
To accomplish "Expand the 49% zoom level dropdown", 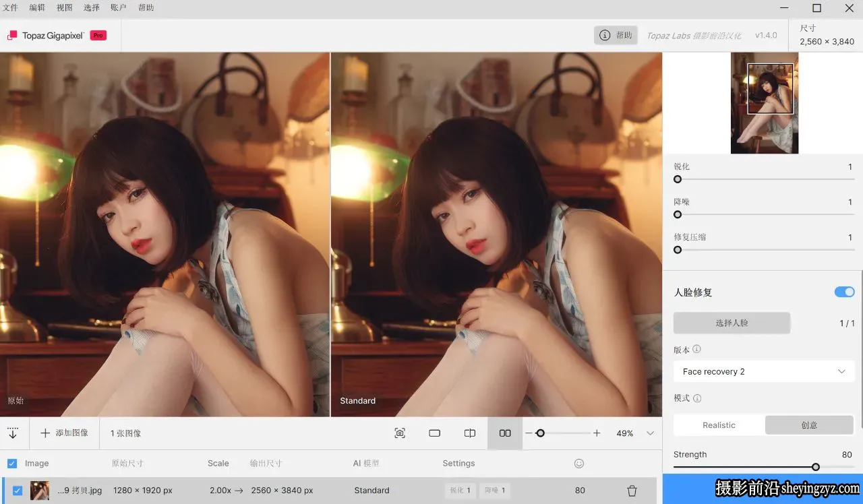I will [650, 433].
